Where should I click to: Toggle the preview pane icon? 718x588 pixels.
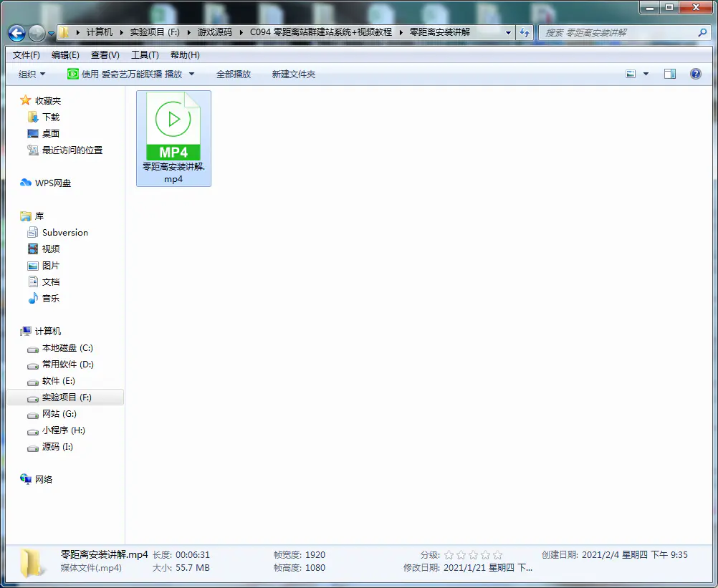(x=670, y=74)
